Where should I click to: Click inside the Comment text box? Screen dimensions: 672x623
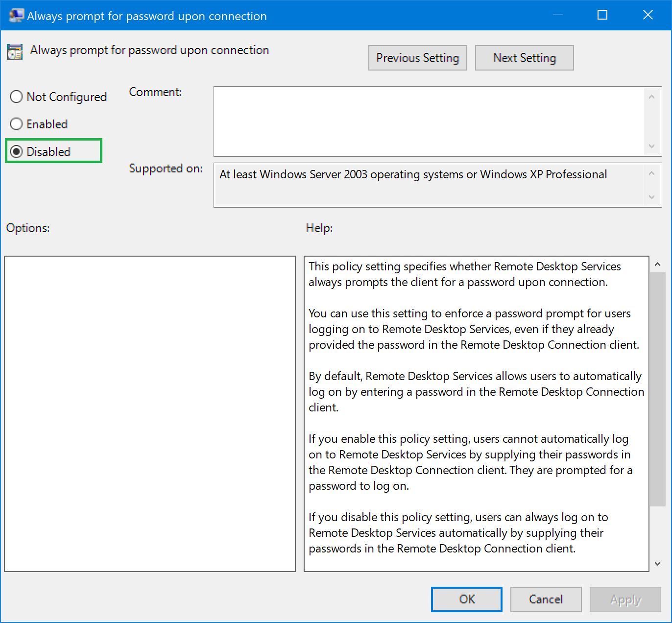(x=429, y=121)
